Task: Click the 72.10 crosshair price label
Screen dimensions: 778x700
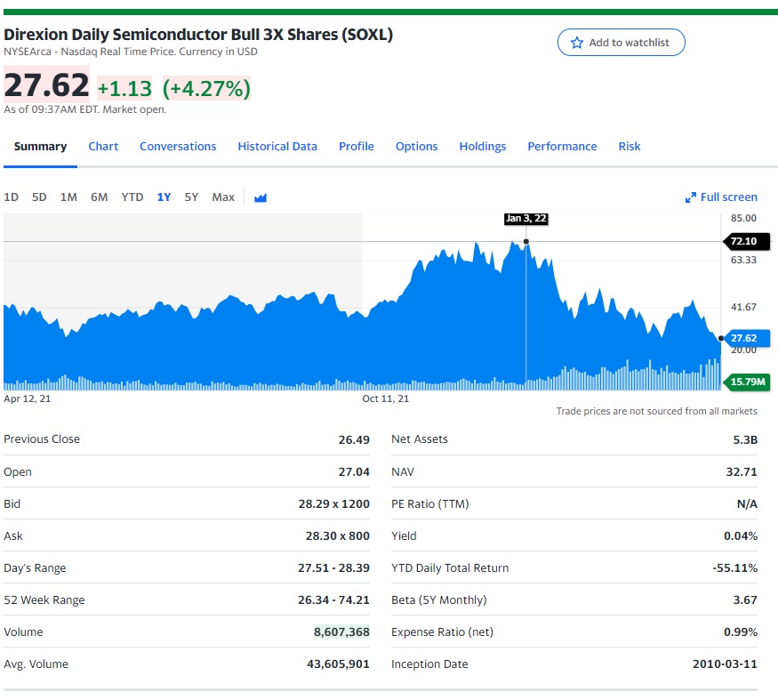Action: (746, 241)
